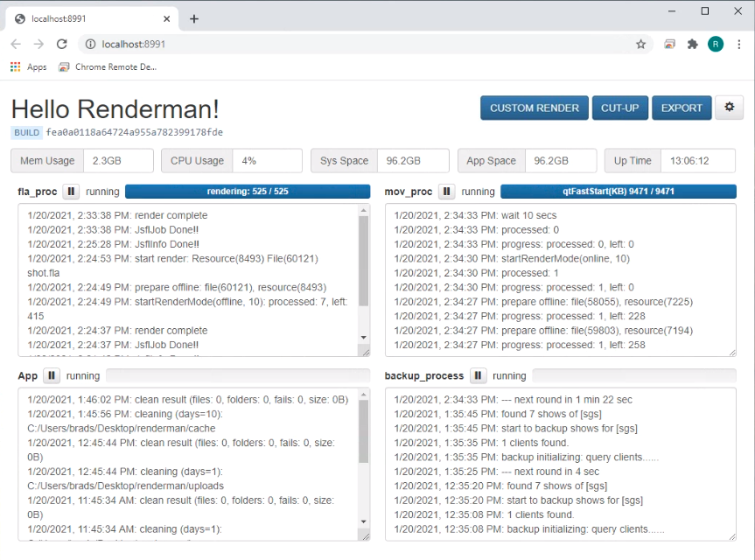
Task: Reload the page
Action: 61,44
